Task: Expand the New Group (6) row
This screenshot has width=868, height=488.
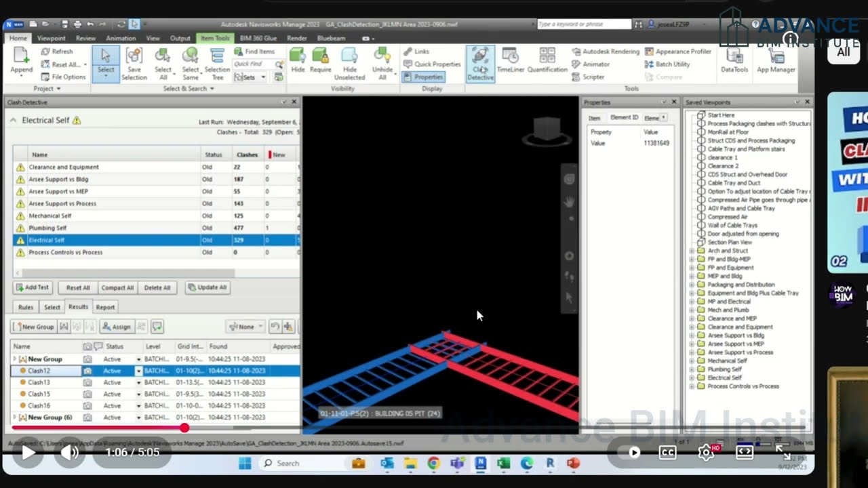Action: 15,418
